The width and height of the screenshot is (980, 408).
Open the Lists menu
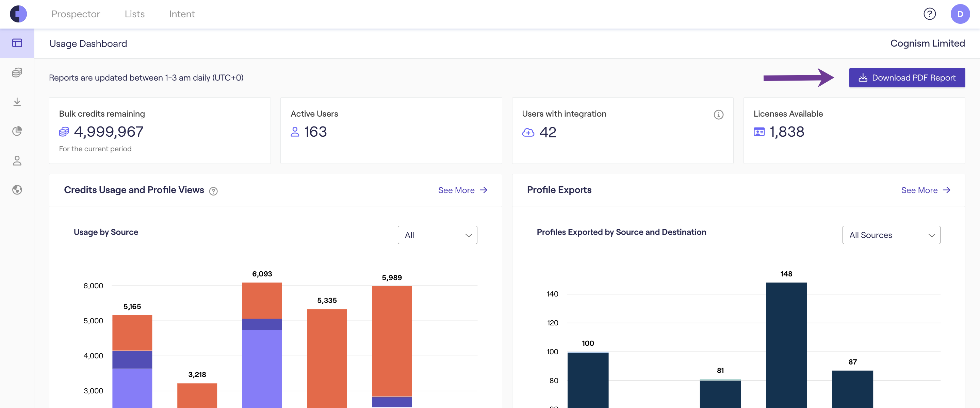pos(135,14)
